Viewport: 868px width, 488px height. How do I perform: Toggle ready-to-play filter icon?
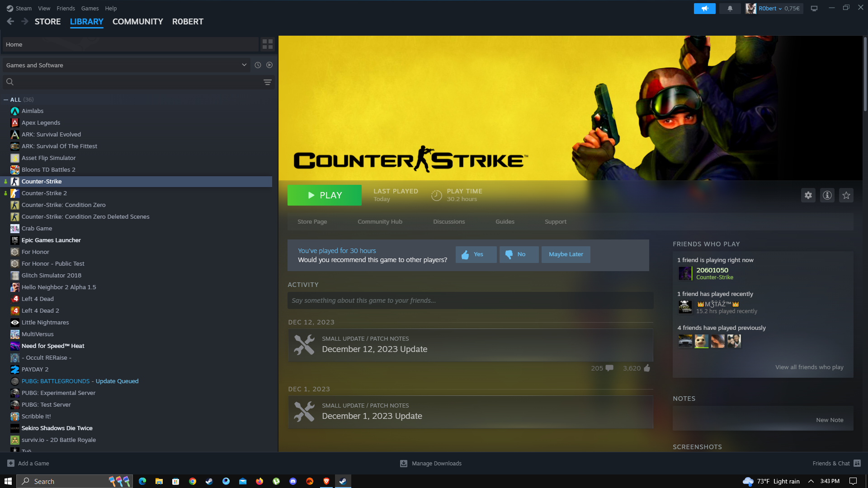pyautogui.click(x=269, y=65)
